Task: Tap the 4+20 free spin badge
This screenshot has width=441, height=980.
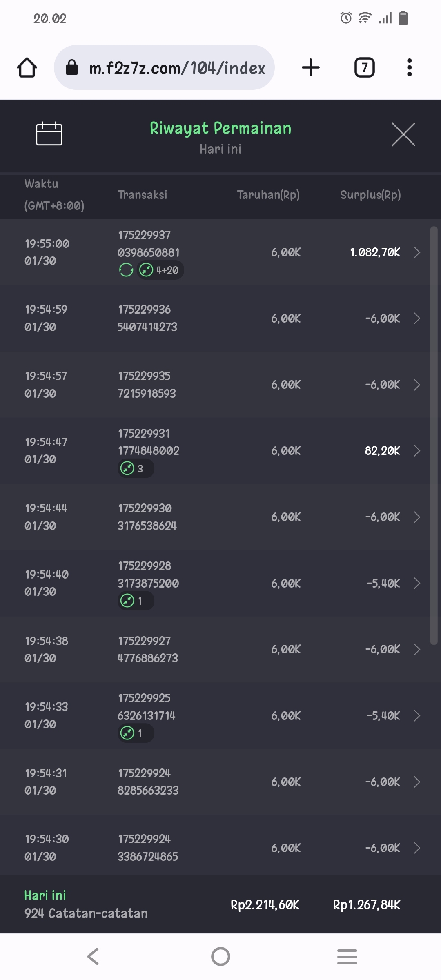Action: [160, 270]
